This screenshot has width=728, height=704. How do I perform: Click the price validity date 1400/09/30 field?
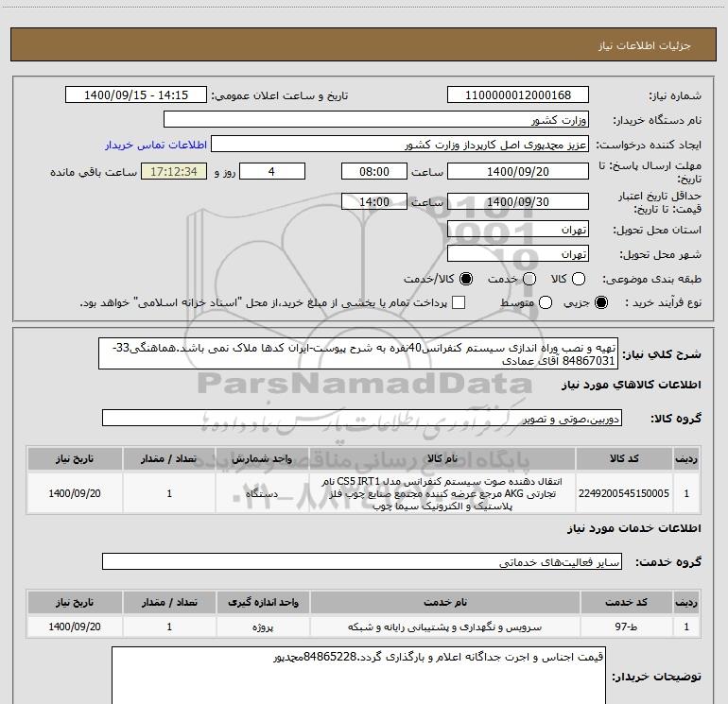[x=518, y=201]
